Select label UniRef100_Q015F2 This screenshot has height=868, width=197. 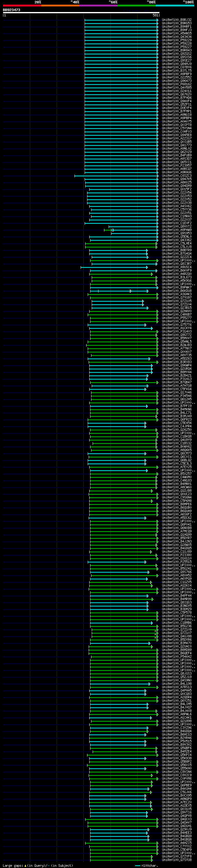[x=176, y=189]
